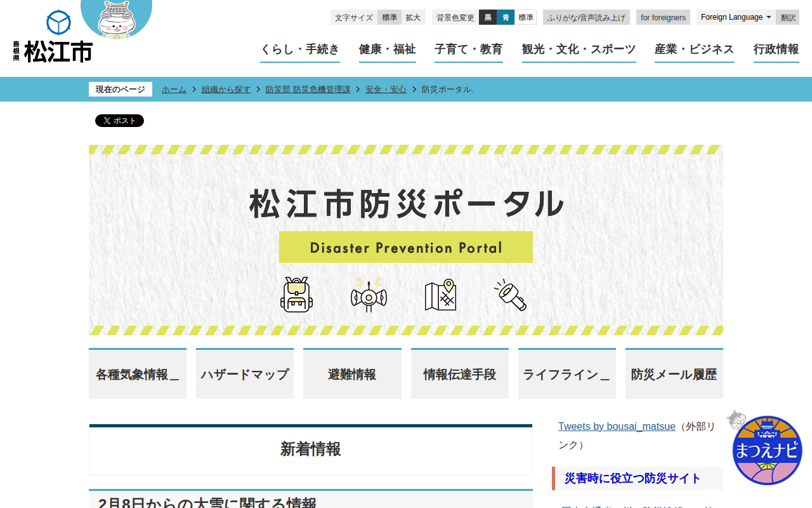The height and width of the screenshot is (508, 812).
Task: Click the 松江市防災ポータル banner image
Action: [406, 240]
